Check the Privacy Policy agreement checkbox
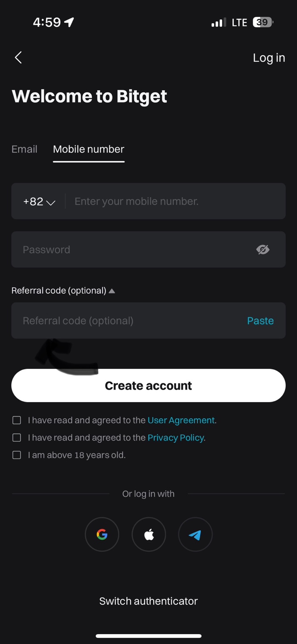 point(17,438)
